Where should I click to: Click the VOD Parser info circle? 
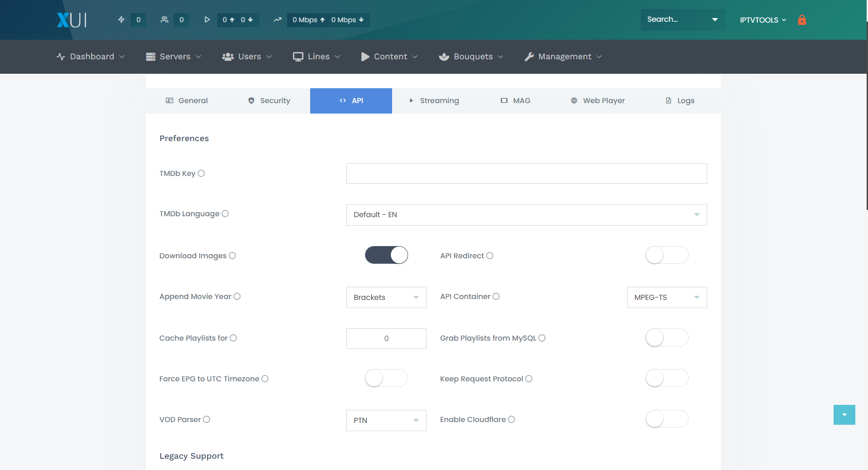[x=206, y=419]
